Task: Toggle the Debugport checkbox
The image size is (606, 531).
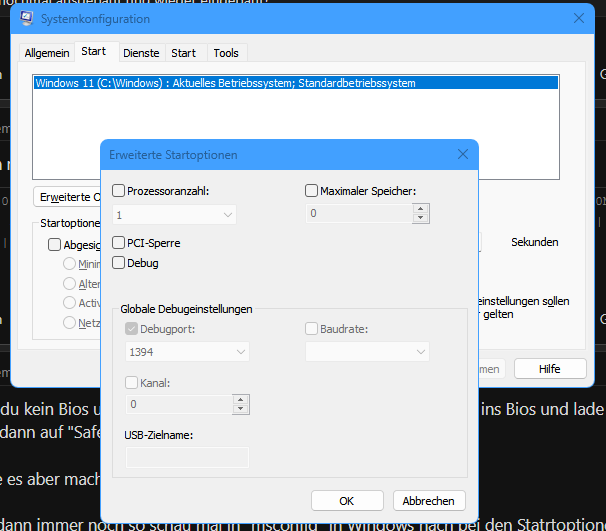Action: 131,329
